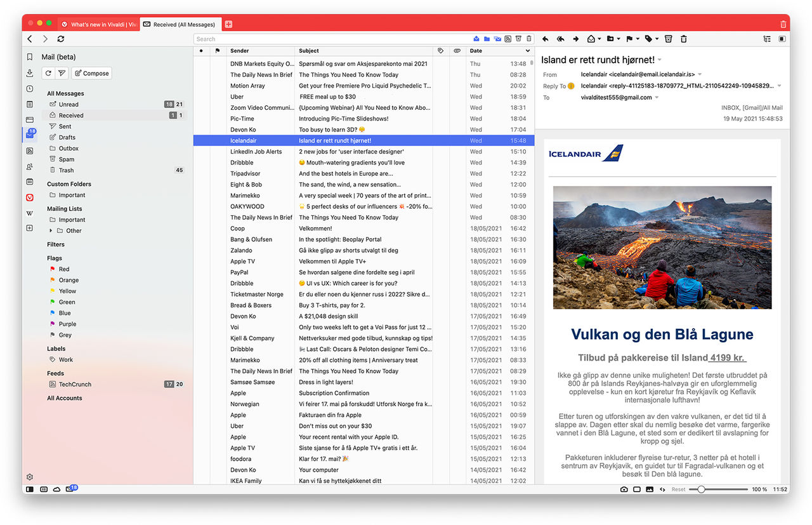Open the Wikipedia web panel icon
Image resolution: width=812 pixels, height=525 pixels.
(x=30, y=213)
